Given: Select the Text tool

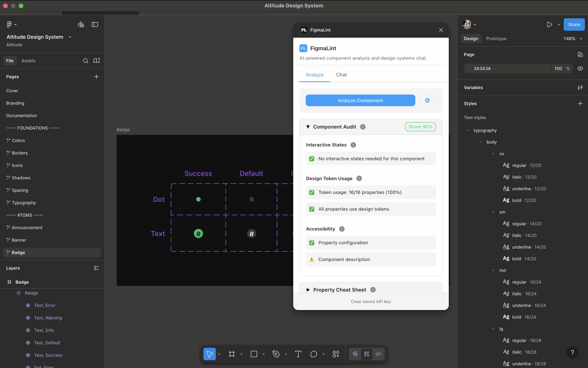Looking at the screenshot, I should click(x=298, y=354).
